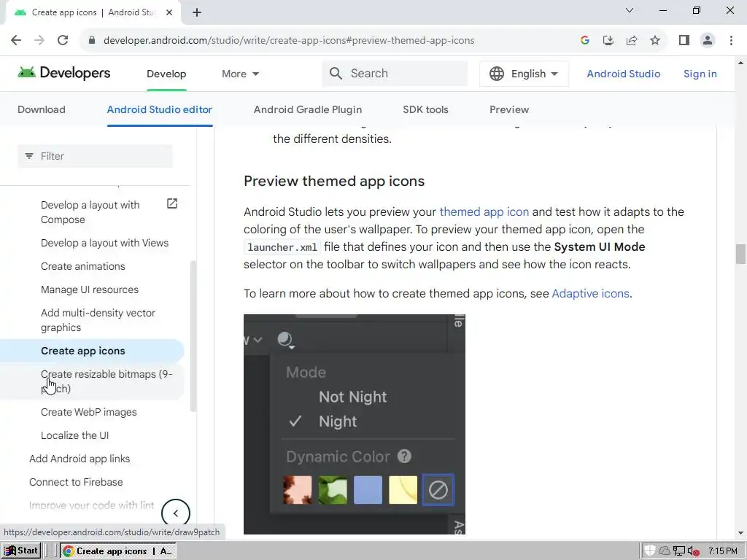
Task: Open Add multi-density vector graphics
Action: tap(98, 320)
